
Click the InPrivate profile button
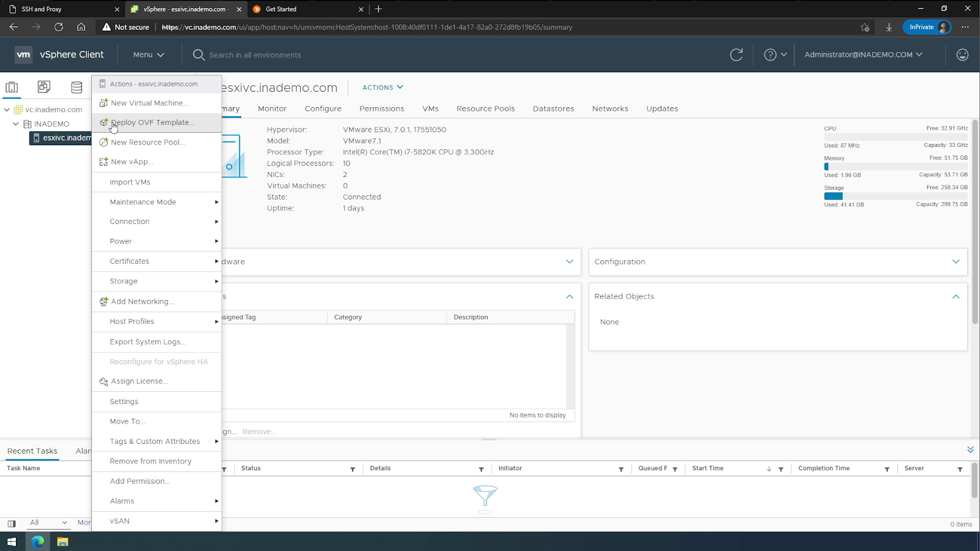(927, 27)
